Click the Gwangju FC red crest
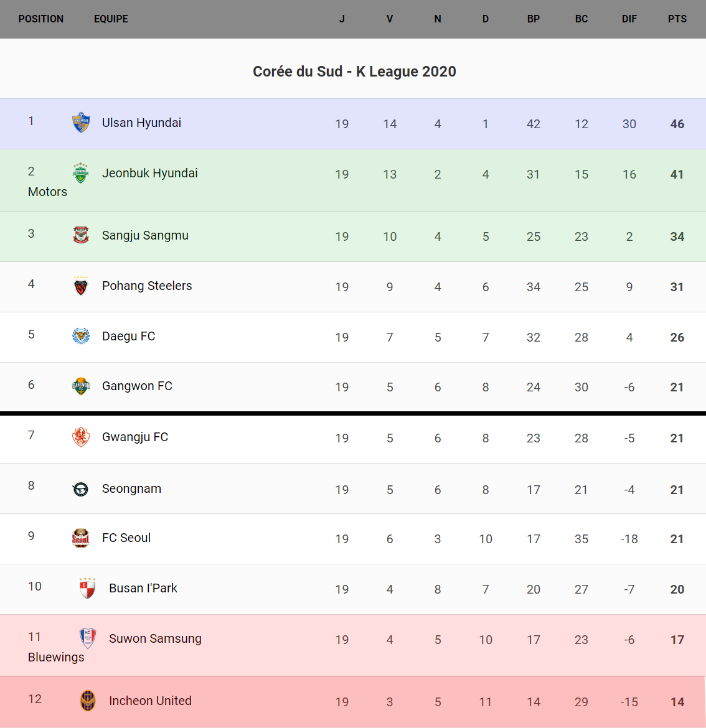The width and height of the screenshot is (706, 728). (81, 437)
